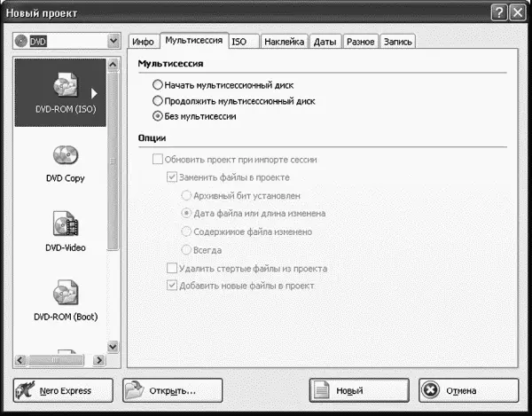The image size is (532, 416).
Task: Open the Запись tab
Action: [x=398, y=42]
